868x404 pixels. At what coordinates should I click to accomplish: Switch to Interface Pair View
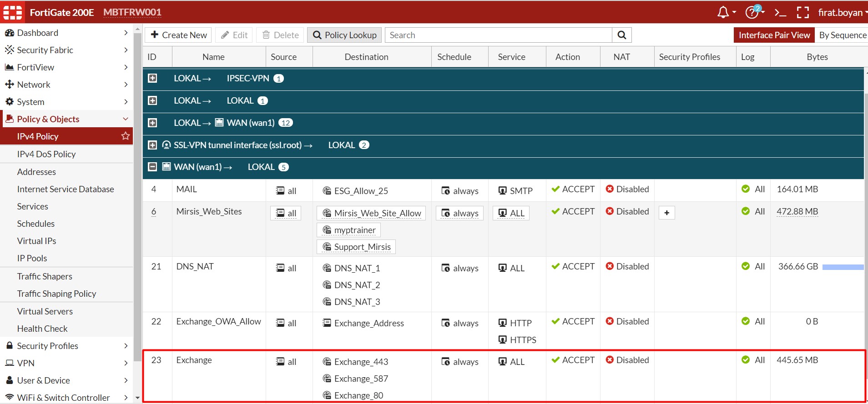pyautogui.click(x=774, y=35)
